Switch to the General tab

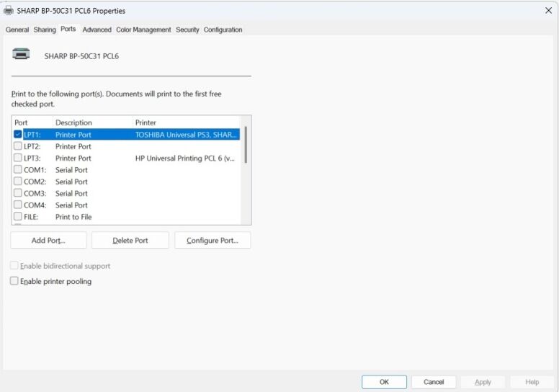17,30
